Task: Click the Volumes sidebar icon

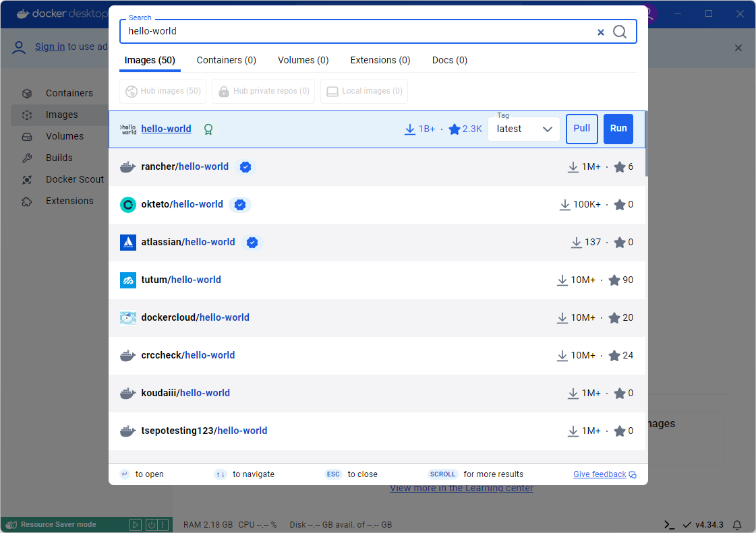Action: click(x=27, y=137)
